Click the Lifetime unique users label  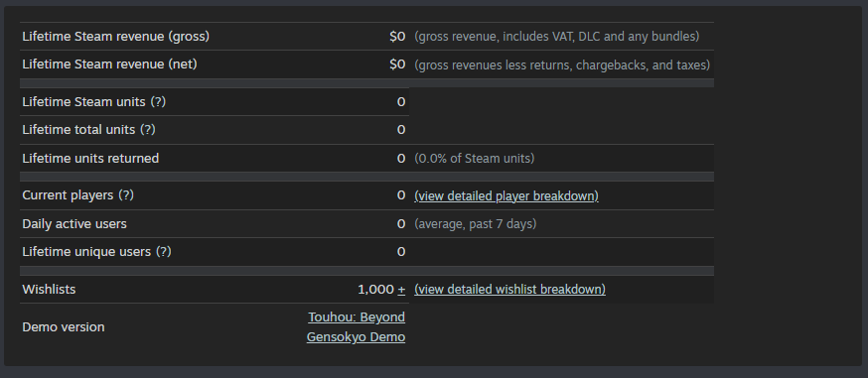click(x=86, y=252)
